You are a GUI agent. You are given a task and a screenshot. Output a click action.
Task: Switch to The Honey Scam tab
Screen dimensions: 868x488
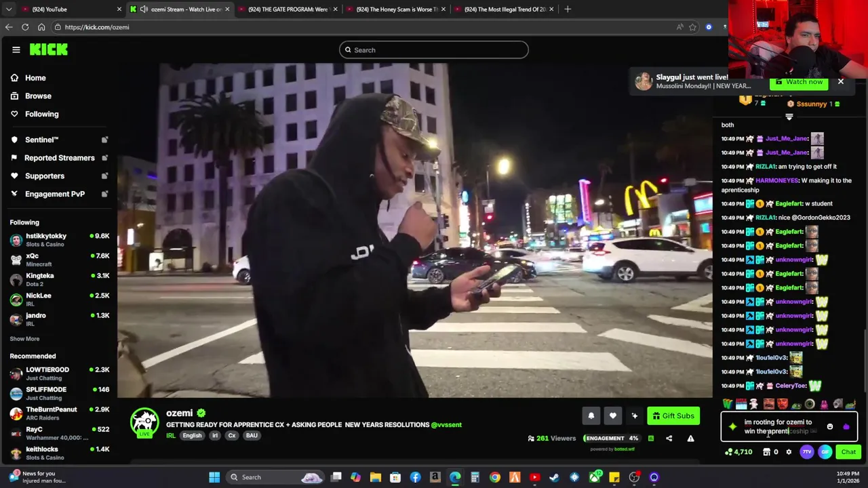395,9
